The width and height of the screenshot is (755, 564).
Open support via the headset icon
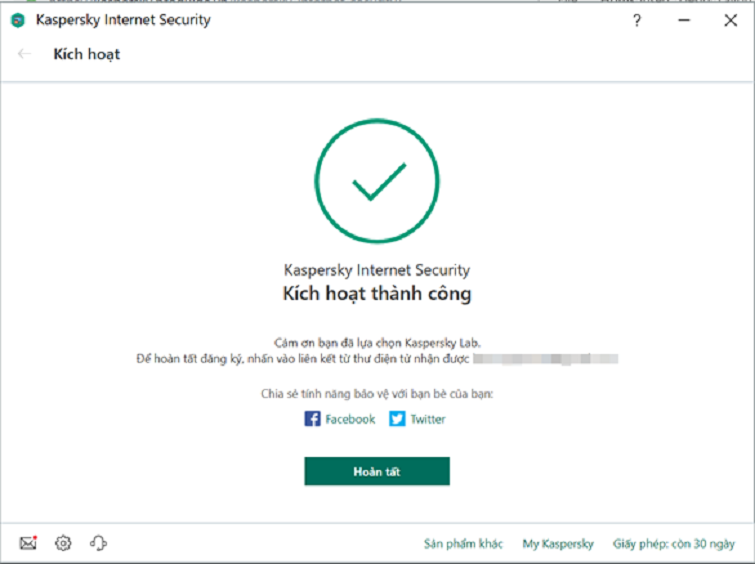coord(98,543)
